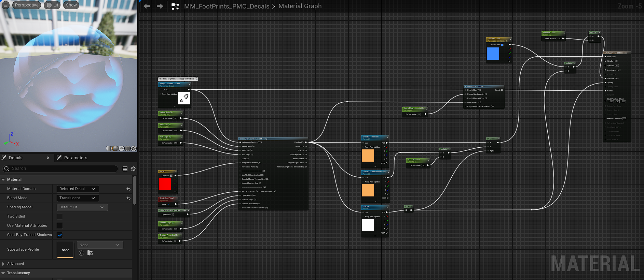Enable the Two Sided checkbox
The width and height of the screenshot is (644, 280).
[x=60, y=217]
